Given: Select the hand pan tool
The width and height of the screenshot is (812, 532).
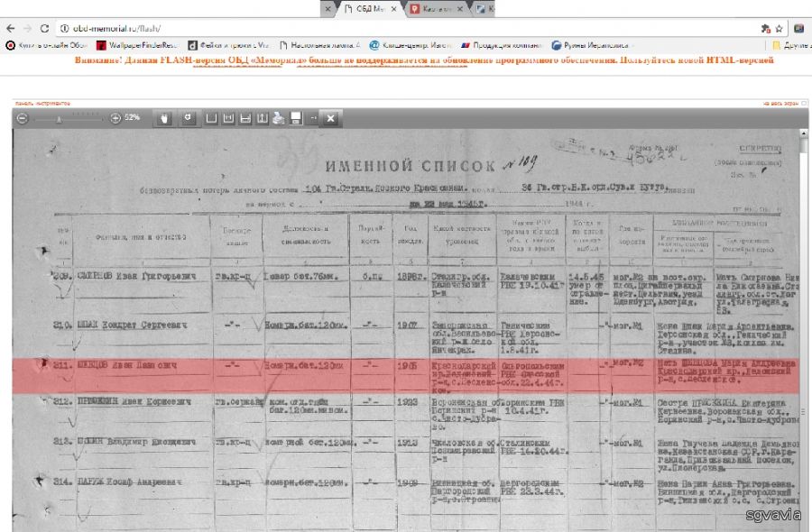Looking at the screenshot, I should (x=164, y=118).
